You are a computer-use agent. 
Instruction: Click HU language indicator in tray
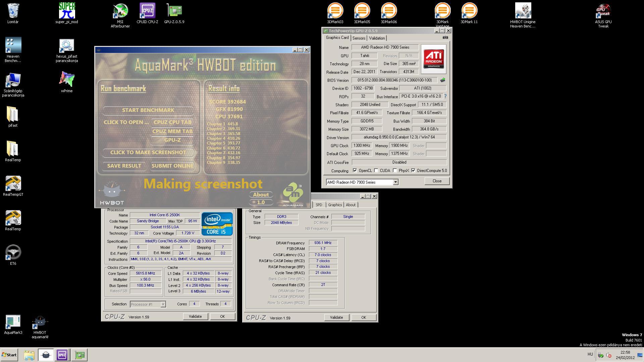[590, 354]
